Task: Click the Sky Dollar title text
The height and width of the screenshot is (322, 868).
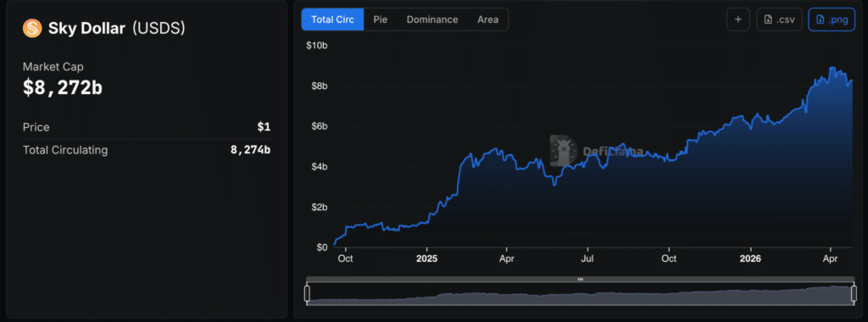Action: (x=87, y=29)
